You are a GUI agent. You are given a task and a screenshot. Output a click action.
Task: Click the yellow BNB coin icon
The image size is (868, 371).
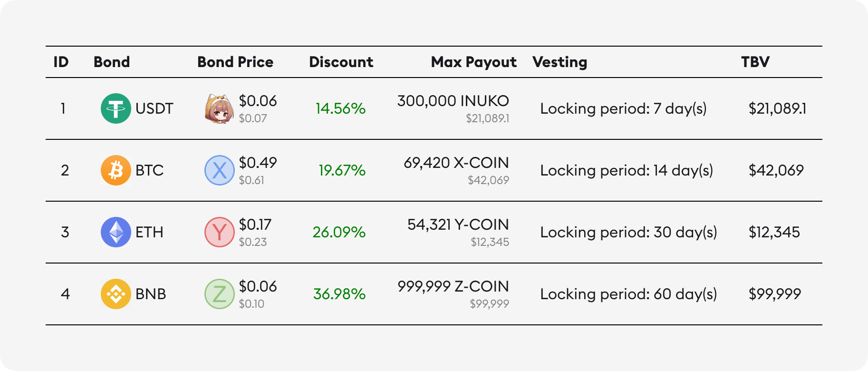pyautogui.click(x=116, y=294)
